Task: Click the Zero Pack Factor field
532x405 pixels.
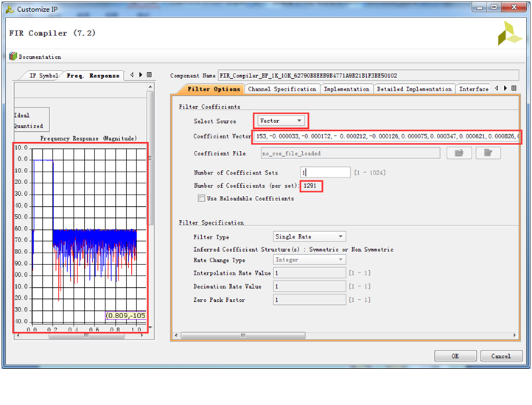Action: [309, 300]
